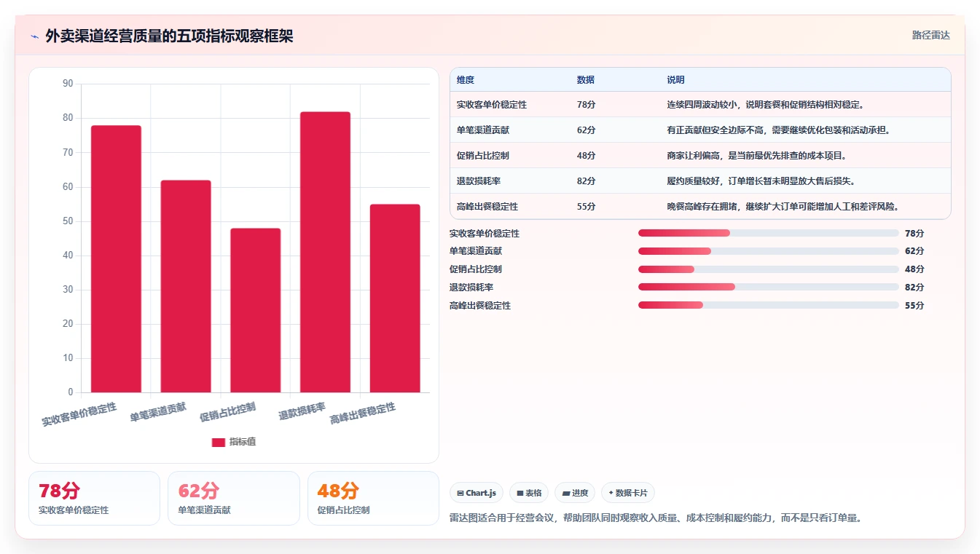Select table cell 单笔渠道贡献
Screen dimensions: 980x554
(x=483, y=130)
